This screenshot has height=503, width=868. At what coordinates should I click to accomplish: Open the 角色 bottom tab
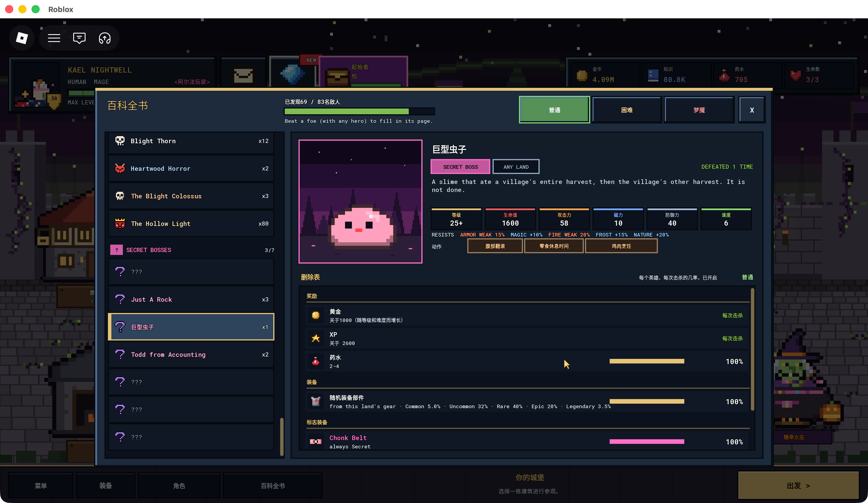(x=179, y=485)
